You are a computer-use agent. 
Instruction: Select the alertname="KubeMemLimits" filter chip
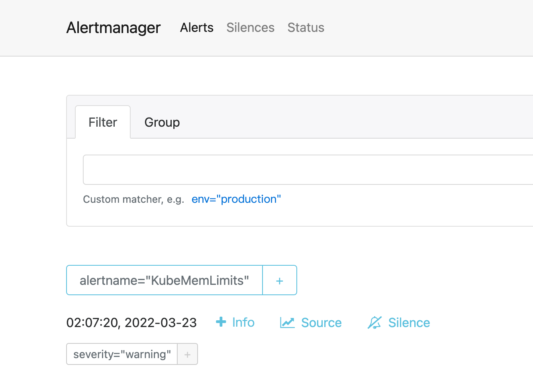(164, 280)
